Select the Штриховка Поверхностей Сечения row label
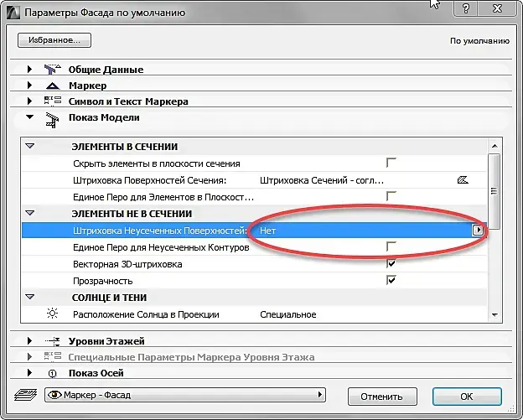 click(x=149, y=180)
